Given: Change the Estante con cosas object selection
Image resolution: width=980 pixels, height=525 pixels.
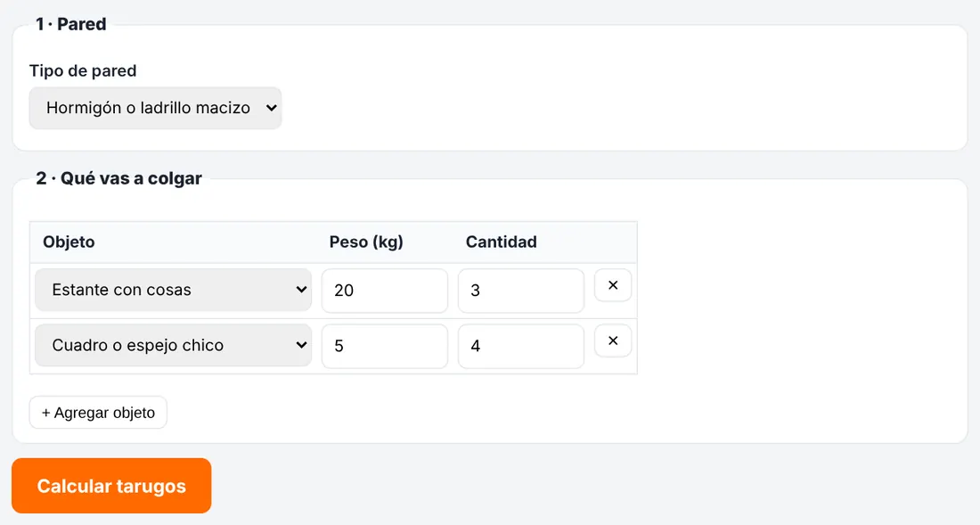Looking at the screenshot, I should (x=173, y=290).
